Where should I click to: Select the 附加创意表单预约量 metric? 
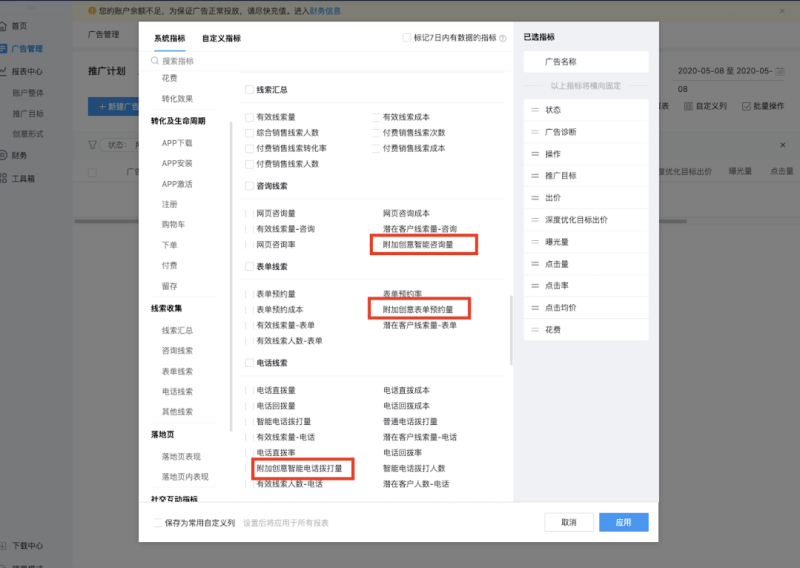click(418, 309)
